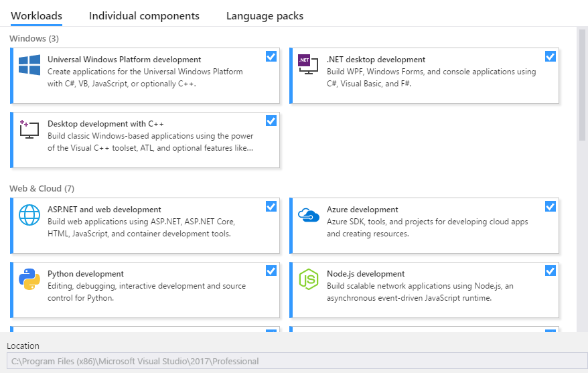The image size is (588, 373).
Task: Click the .NET desktop development icon
Action: (x=308, y=64)
